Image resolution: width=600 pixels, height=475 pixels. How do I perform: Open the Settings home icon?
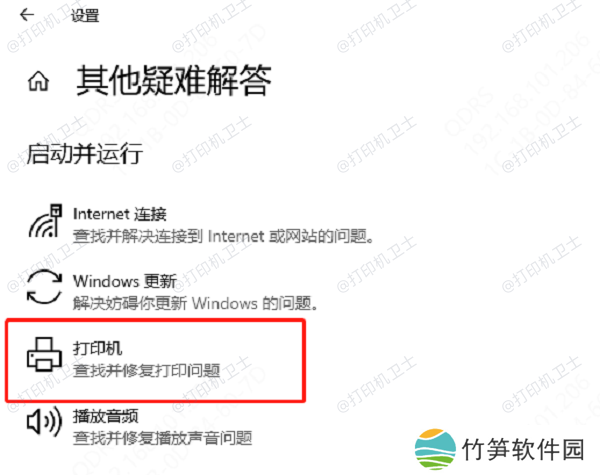pos(38,82)
